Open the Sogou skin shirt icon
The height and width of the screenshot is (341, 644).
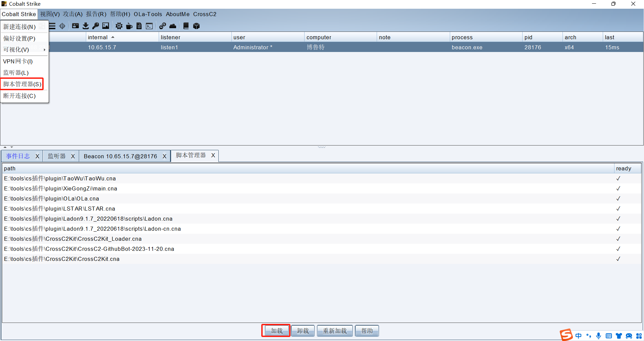619,336
